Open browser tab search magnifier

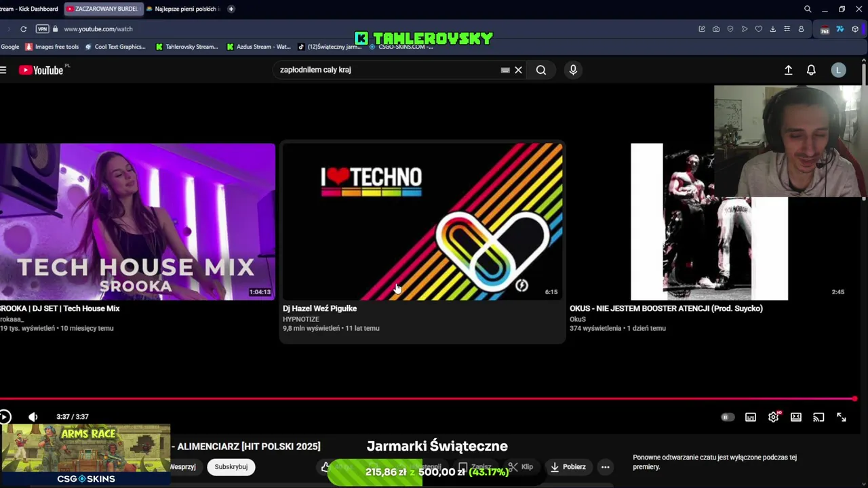pyautogui.click(x=808, y=9)
